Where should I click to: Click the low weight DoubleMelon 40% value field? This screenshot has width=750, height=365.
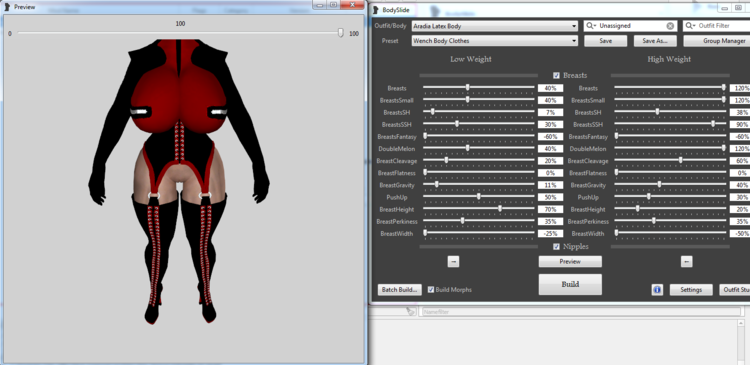551,149
